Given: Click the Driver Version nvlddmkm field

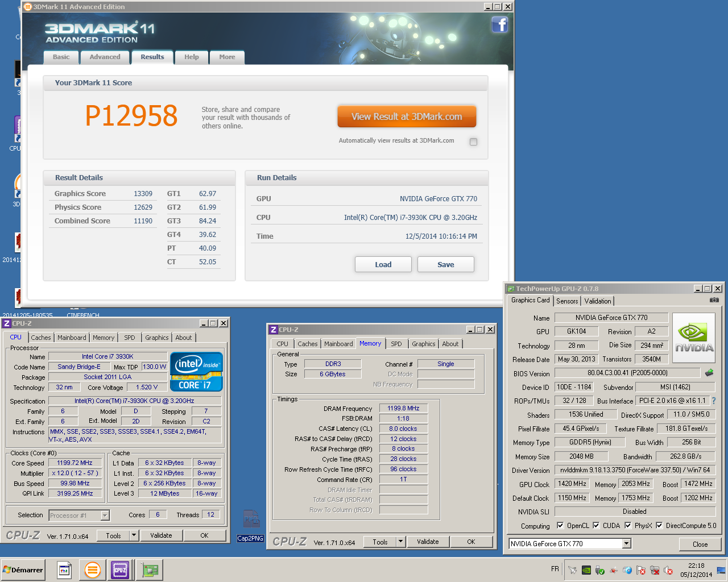Looking at the screenshot, I should (x=635, y=470).
